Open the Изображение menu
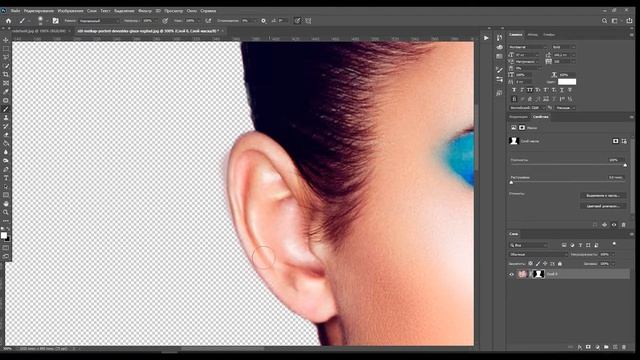This screenshot has width=640, height=360. point(70,11)
